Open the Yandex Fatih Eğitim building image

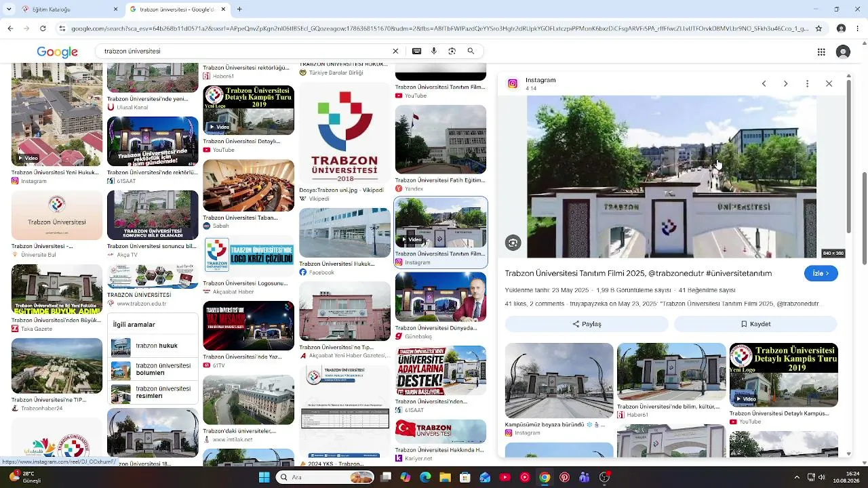[x=441, y=140]
